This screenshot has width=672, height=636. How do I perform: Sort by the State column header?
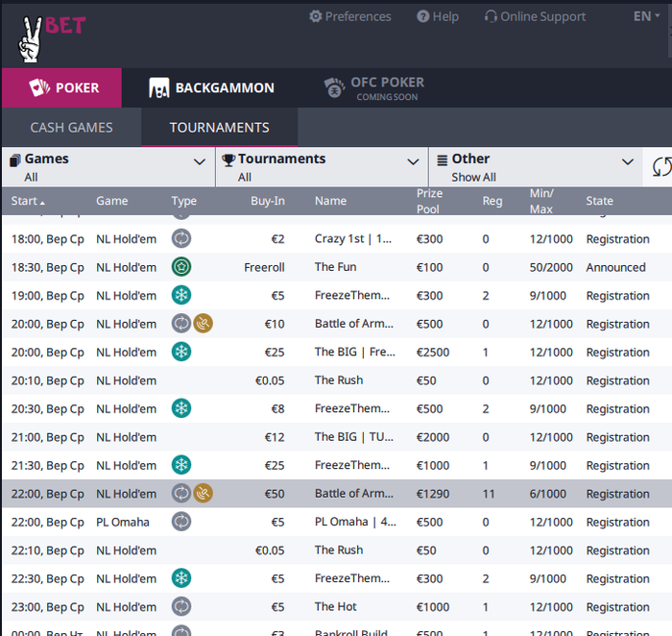[600, 201]
